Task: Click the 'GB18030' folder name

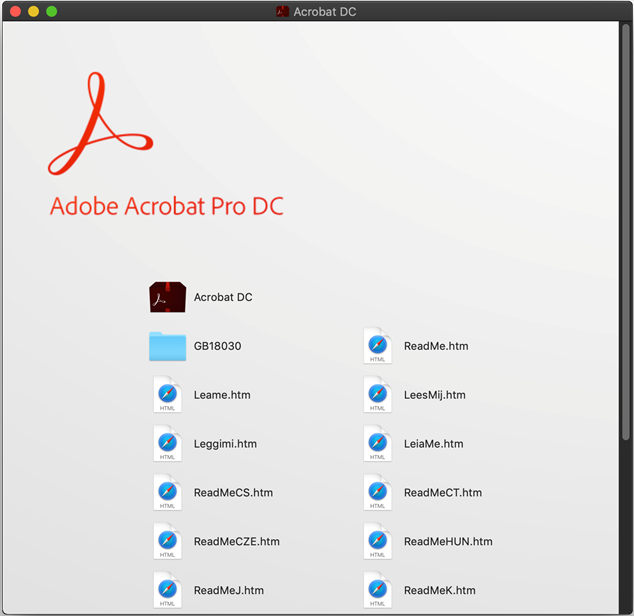Action: tap(218, 346)
